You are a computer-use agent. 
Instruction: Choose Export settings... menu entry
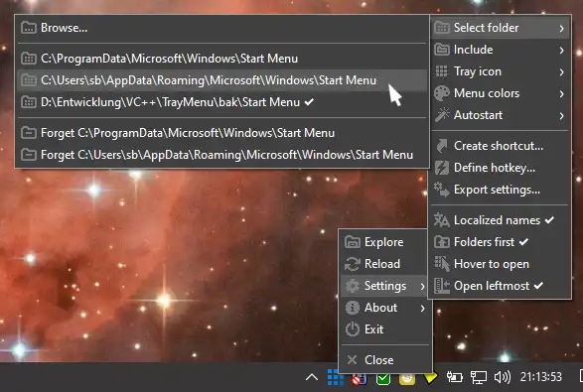pyautogui.click(x=500, y=190)
